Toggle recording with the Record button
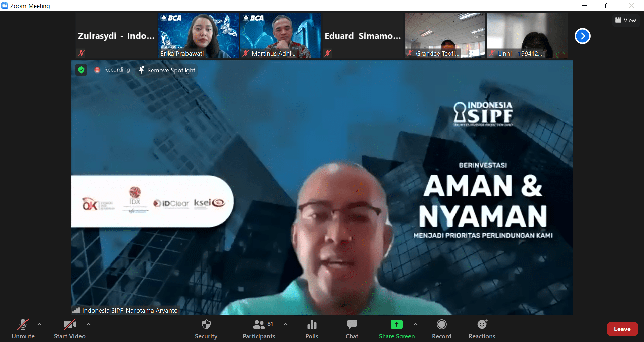Image resolution: width=644 pixels, height=342 pixels. point(441,329)
